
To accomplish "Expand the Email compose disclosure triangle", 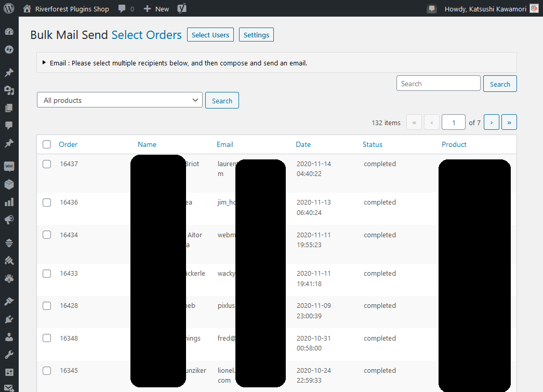I will tap(44, 63).
